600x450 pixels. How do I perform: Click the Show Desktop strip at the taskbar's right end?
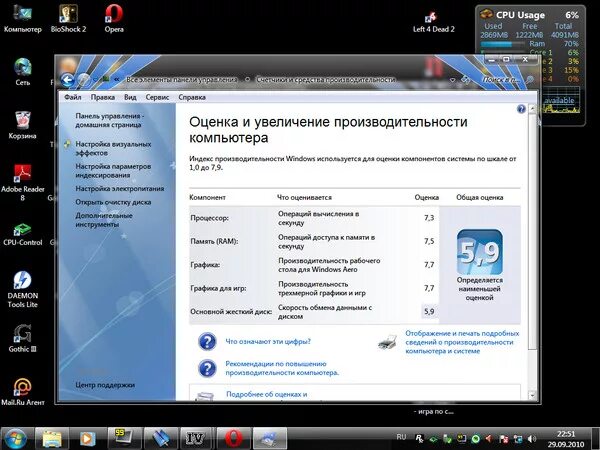pyautogui.click(x=595, y=439)
